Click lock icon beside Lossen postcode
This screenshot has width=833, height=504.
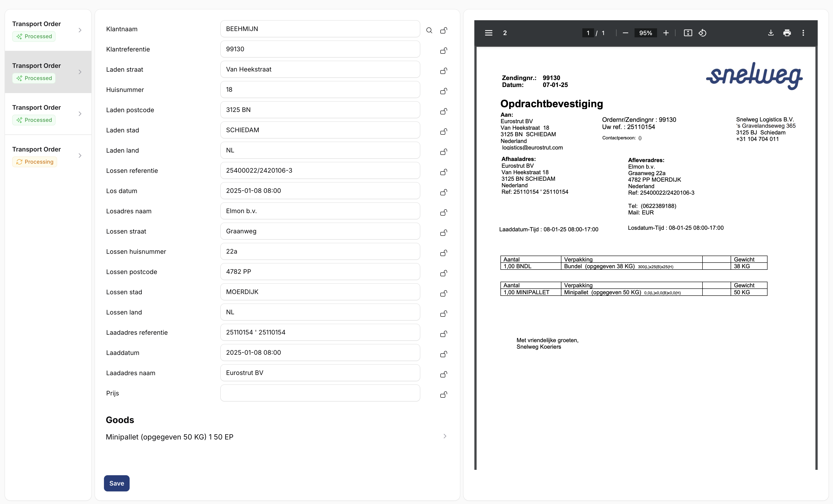(x=444, y=273)
